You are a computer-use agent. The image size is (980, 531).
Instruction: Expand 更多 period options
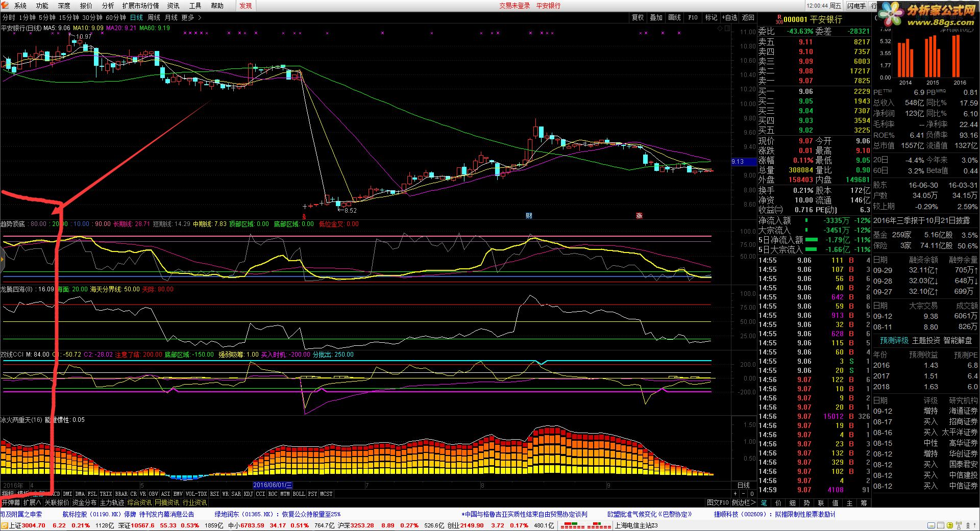(191, 17)
